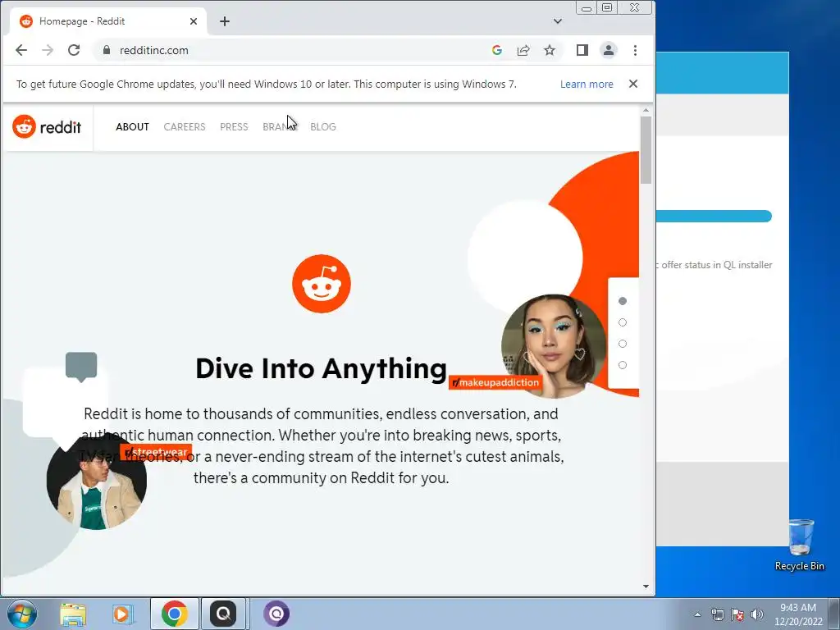840x630 pixels.
Task: Open the Chrome three-dot menu
Action: click(635, 50)
